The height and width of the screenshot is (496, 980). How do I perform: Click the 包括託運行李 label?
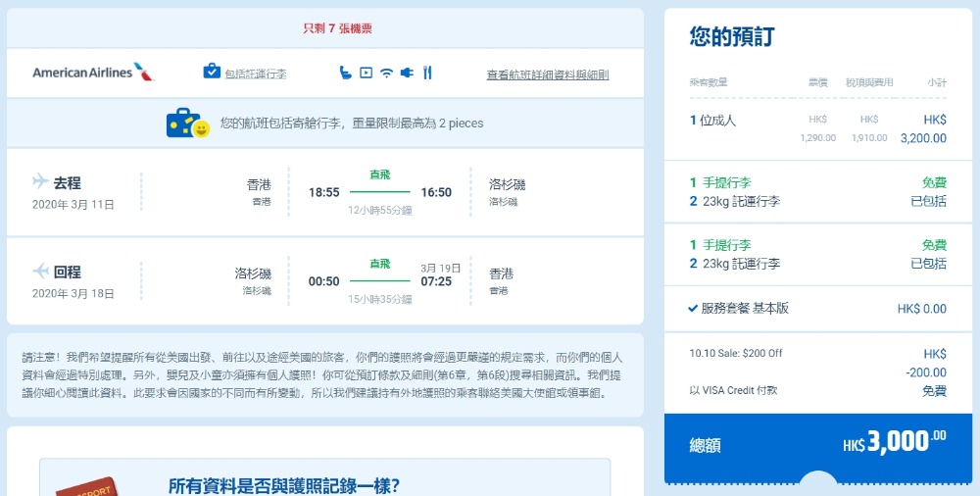255,74
